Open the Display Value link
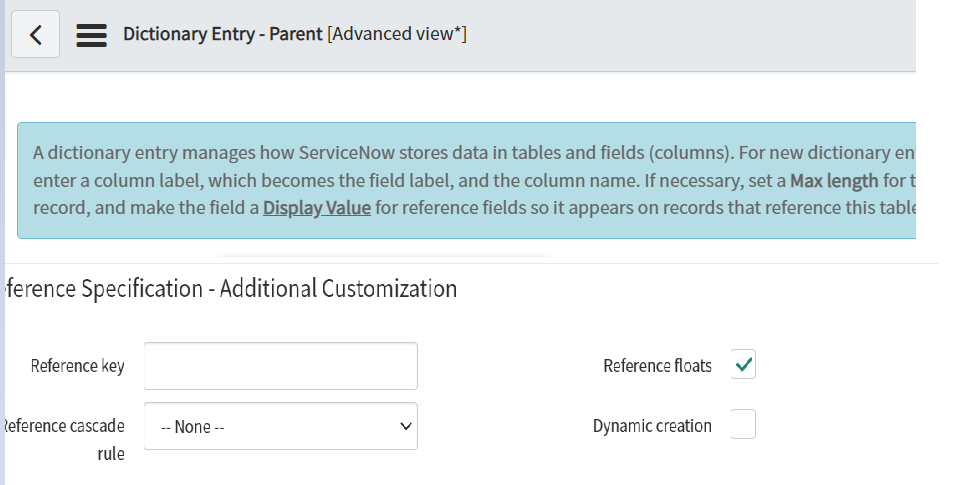 pyautogui.click(x=316, y=208)
